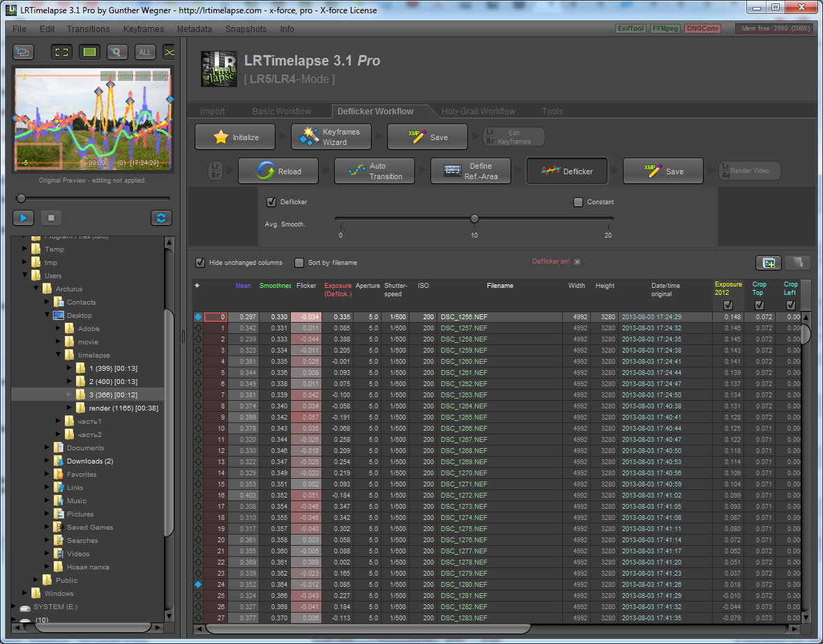
Task: Switch to the Holy Grail Workflow tab
Action: pyautogui.click(x=478, y=112)
